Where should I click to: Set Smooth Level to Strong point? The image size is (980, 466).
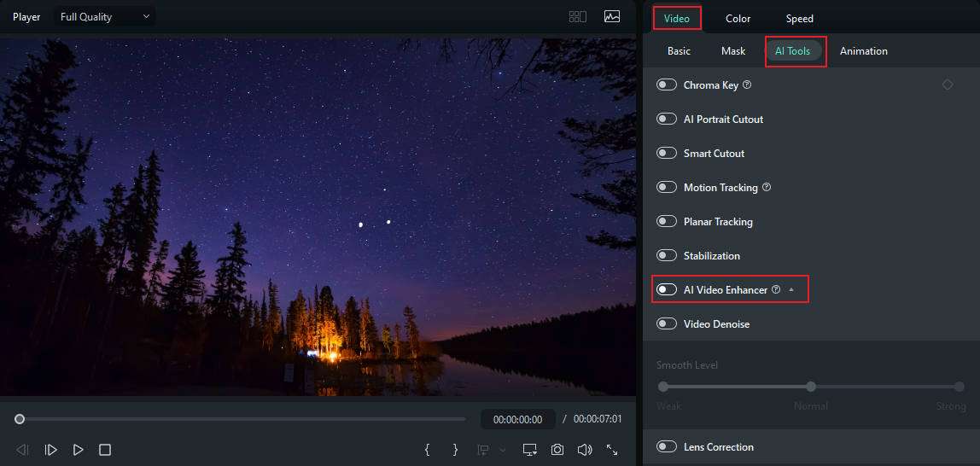coord(960,387)
